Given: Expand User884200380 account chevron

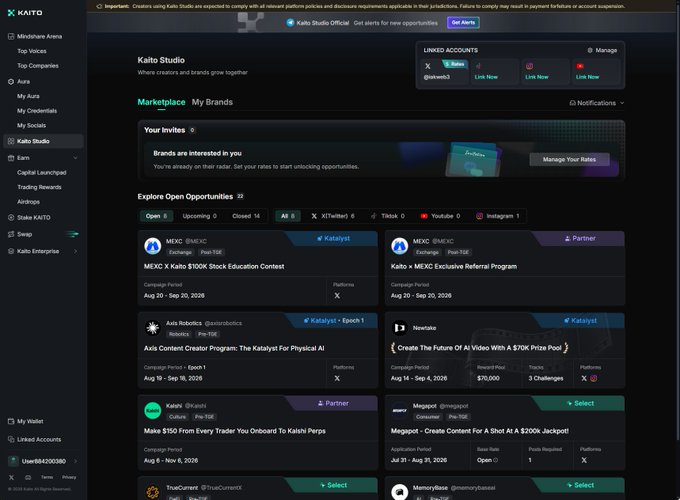Looking at the screenshot, I should click(75, 461).
